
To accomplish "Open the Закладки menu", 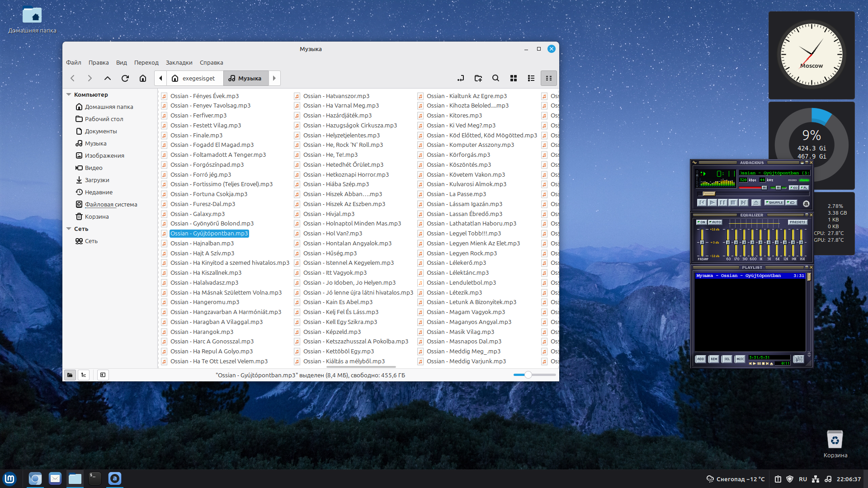I will pos(179,63).
